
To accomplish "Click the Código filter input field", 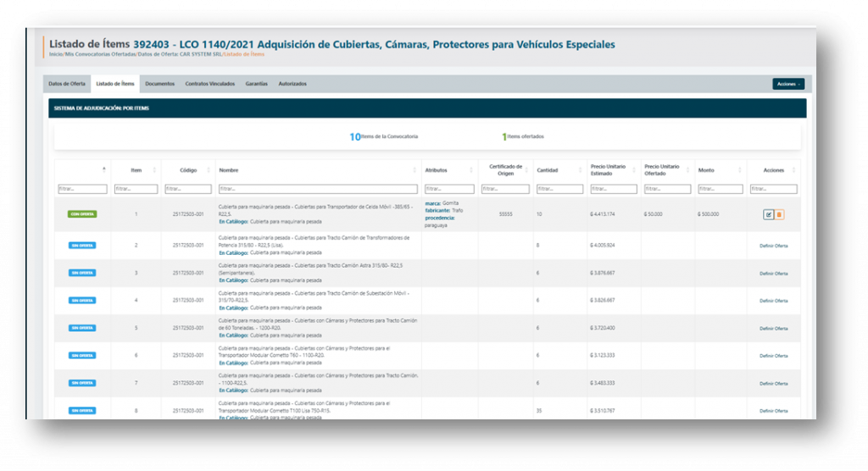I will 188,189.
